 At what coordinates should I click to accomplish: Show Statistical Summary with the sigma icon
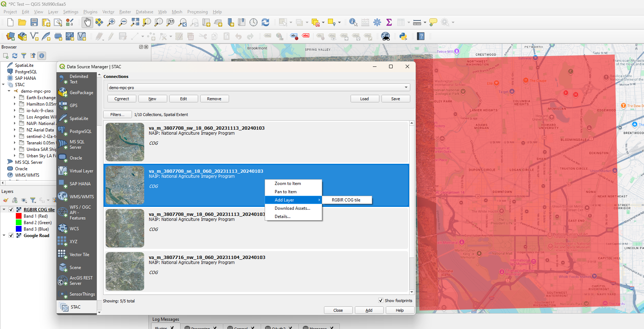(389, 22)
